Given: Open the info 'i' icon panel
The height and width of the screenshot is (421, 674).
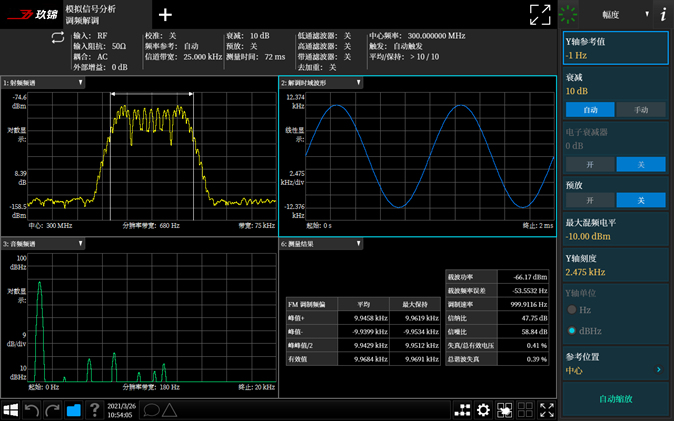Looking at the screenshot, I should pos(663,15).
